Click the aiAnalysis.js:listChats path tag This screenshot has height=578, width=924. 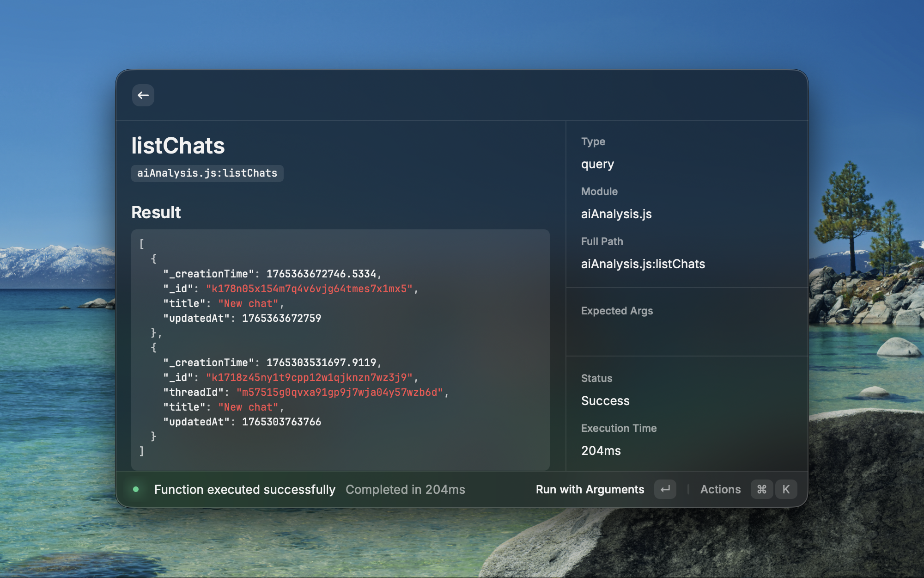(207, 173)
